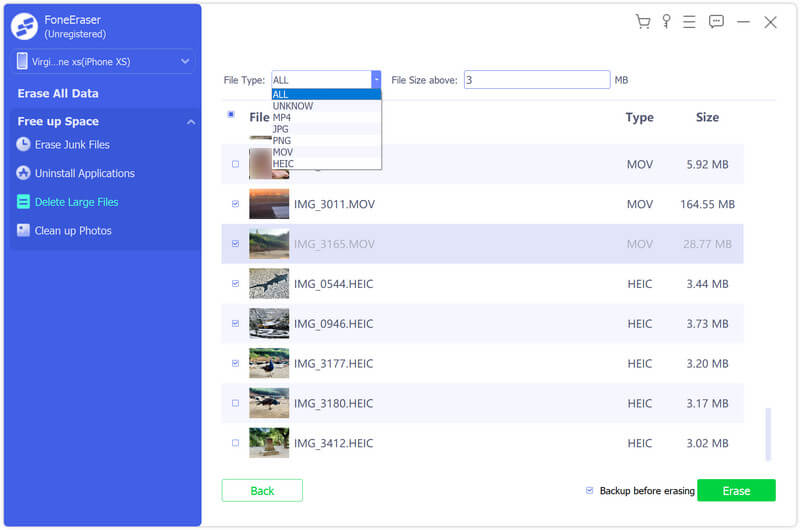Image resolution: width=800 pixels, height=530 pixels.
Task: Click the green Erase button
Action: pos(736,491)
